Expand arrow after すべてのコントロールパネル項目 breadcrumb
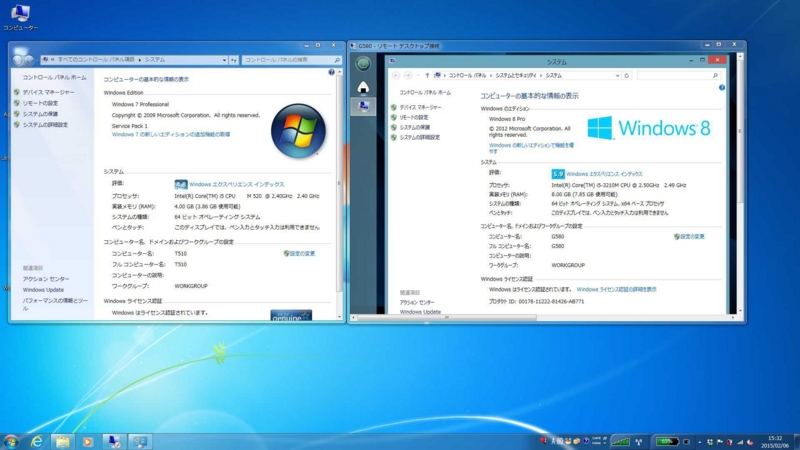The image size is (800, 450). [x=139, y=60]
